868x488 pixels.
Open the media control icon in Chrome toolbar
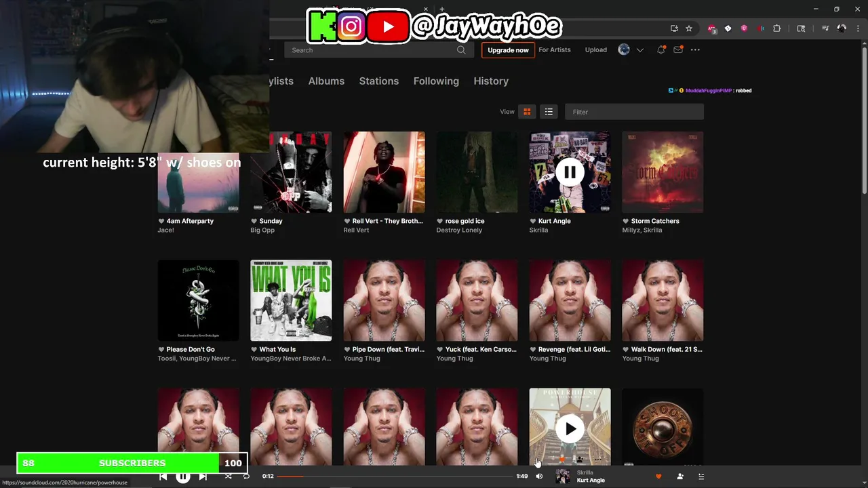coord(825,28)
